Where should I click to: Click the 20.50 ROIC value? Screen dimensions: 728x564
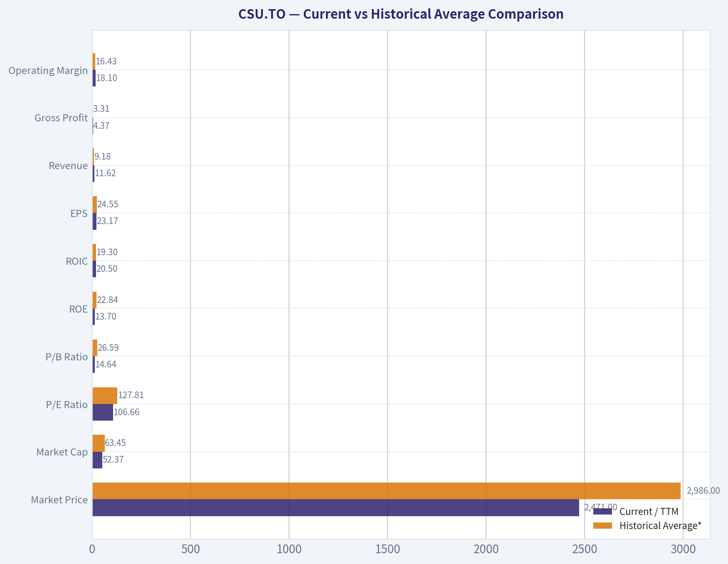(107, 269)
